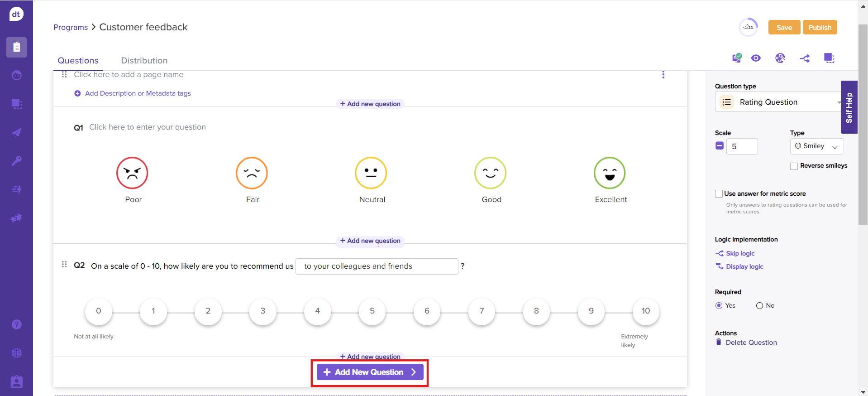Click the Delete Question link

pos(751,343)
